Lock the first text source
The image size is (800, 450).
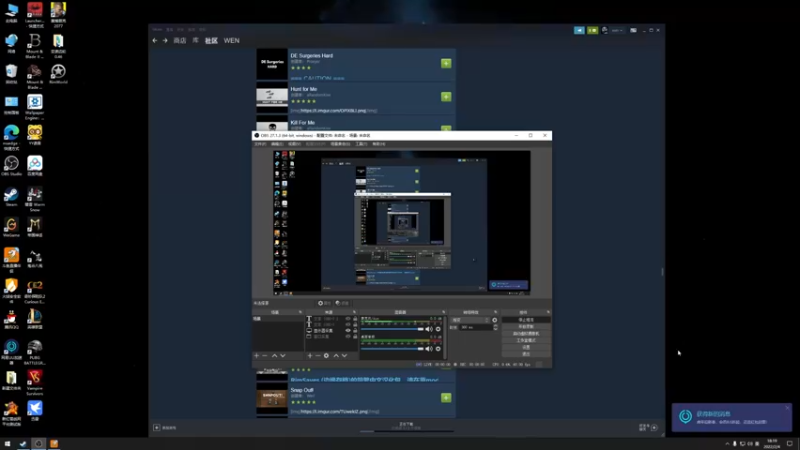[x=356, y=319]
